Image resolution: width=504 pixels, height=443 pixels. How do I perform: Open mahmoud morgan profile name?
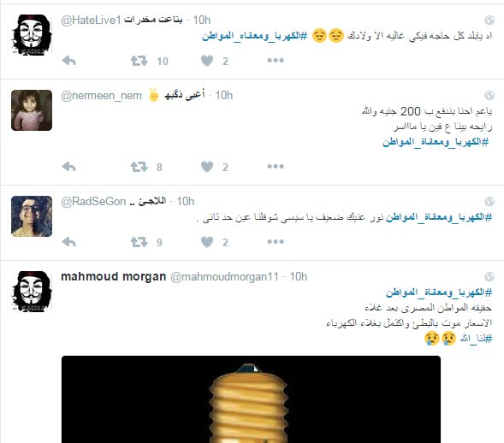click(114, 276)
